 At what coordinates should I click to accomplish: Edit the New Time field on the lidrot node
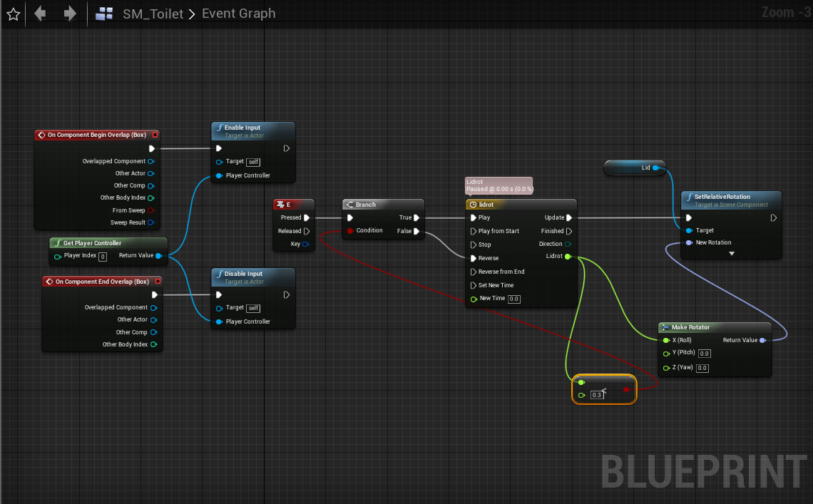click(513, 299)
